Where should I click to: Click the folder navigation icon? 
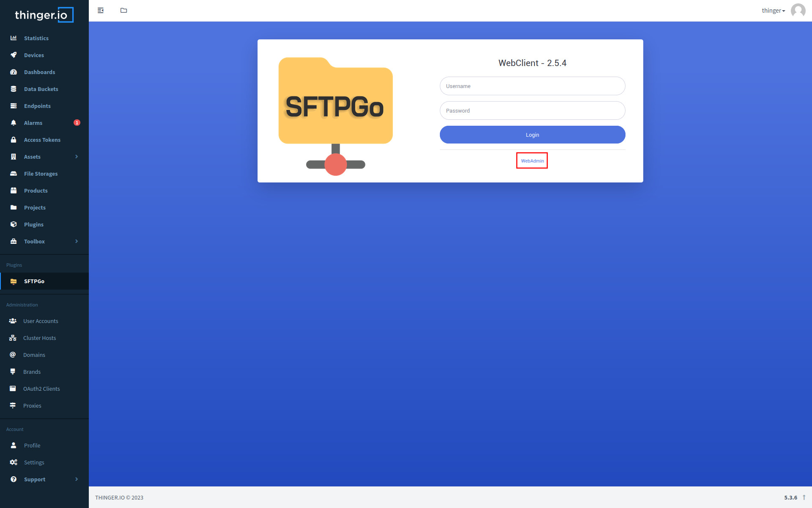[123, 11]
